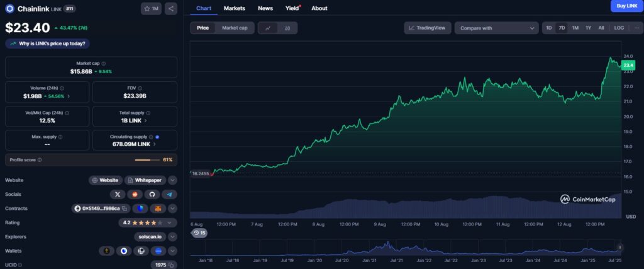Open the Telegram social link
Screen dimensions: 644x269
coord(169,194)
